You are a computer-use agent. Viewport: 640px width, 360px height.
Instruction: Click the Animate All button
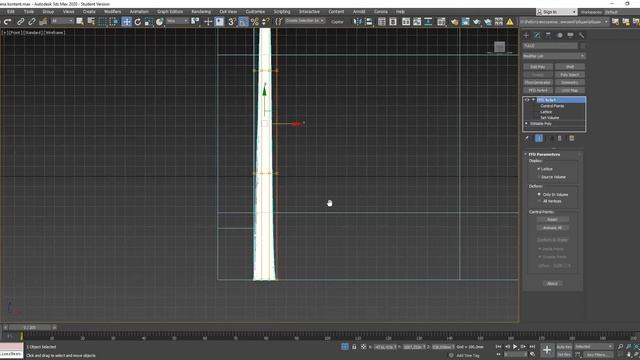coord(552,228)
